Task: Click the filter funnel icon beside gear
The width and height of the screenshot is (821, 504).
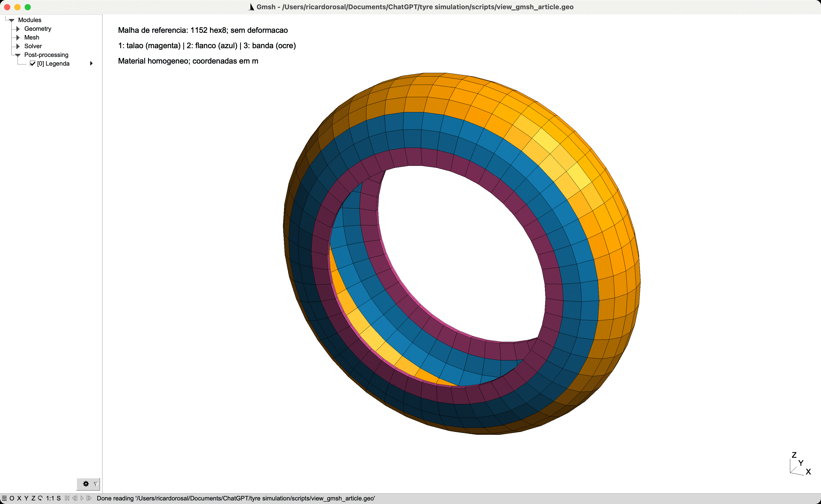Action: tap(96, 484)
